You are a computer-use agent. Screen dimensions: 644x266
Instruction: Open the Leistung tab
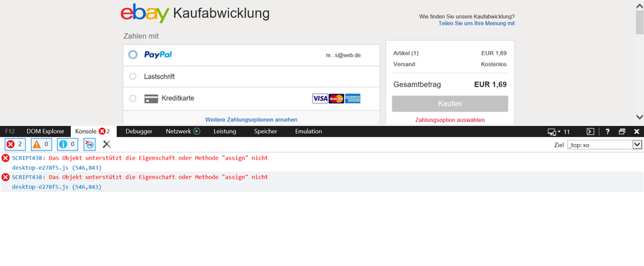[225, 132]
